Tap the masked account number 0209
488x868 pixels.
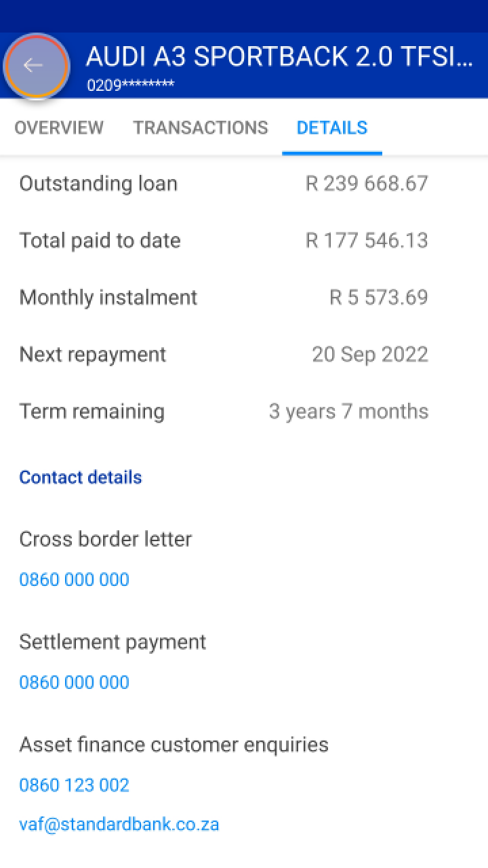click(130, 85)
